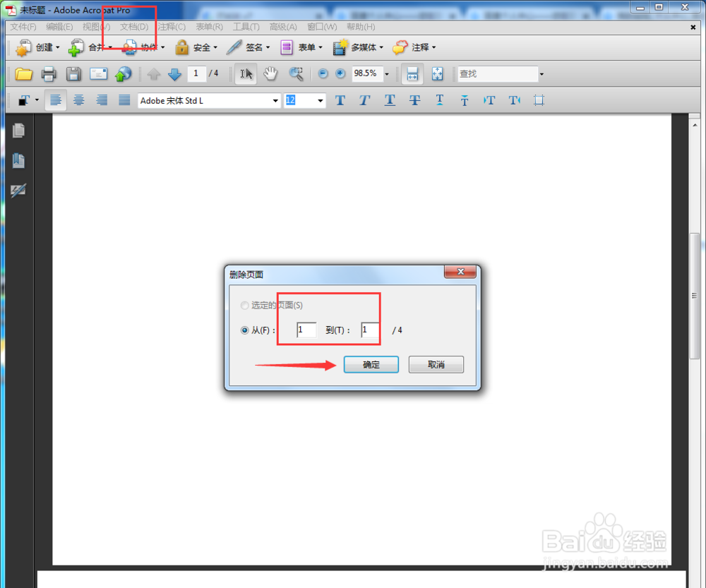Click 取消 to cancel delete pages
Viewport: 706px width, 588px height.
(x=436, y=365)
